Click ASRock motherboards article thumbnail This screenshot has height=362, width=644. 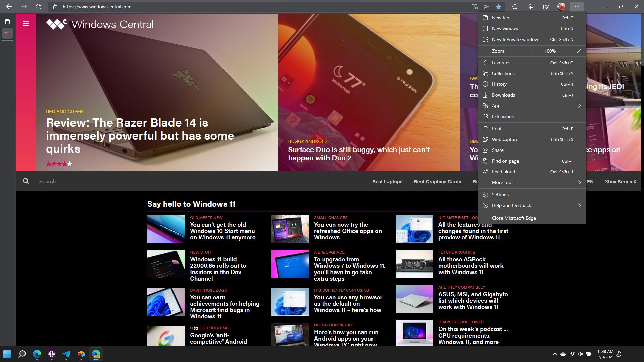click(414, 264)
